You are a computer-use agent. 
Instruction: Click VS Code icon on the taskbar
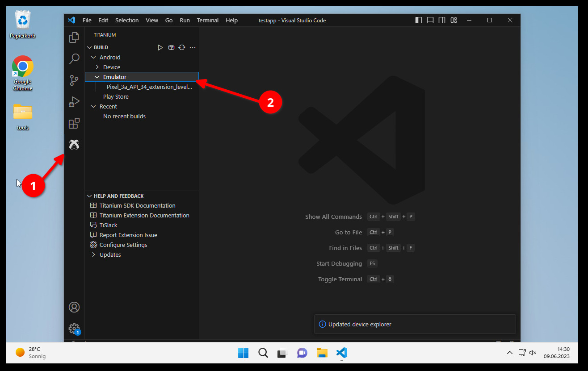pos(341,353)
